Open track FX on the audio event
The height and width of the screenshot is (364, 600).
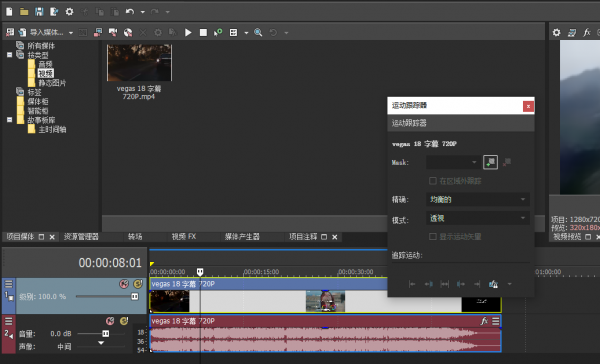[484, 321]
